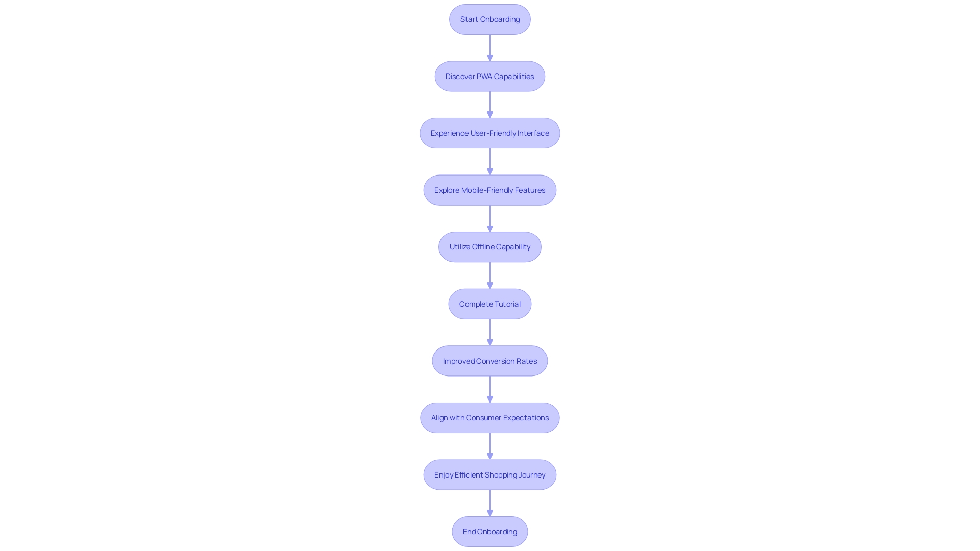Viewport: 980px width, 551px height.
Task: Click the Start Onboarding node
Action: [490, 19]
